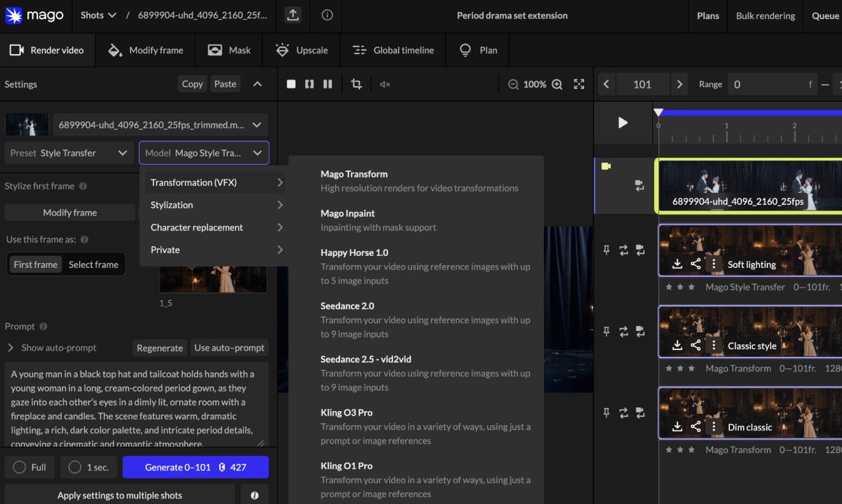Viewport: 842px width, 504px height.
Task: Select the Full radio option
Action: coord(29,467)
